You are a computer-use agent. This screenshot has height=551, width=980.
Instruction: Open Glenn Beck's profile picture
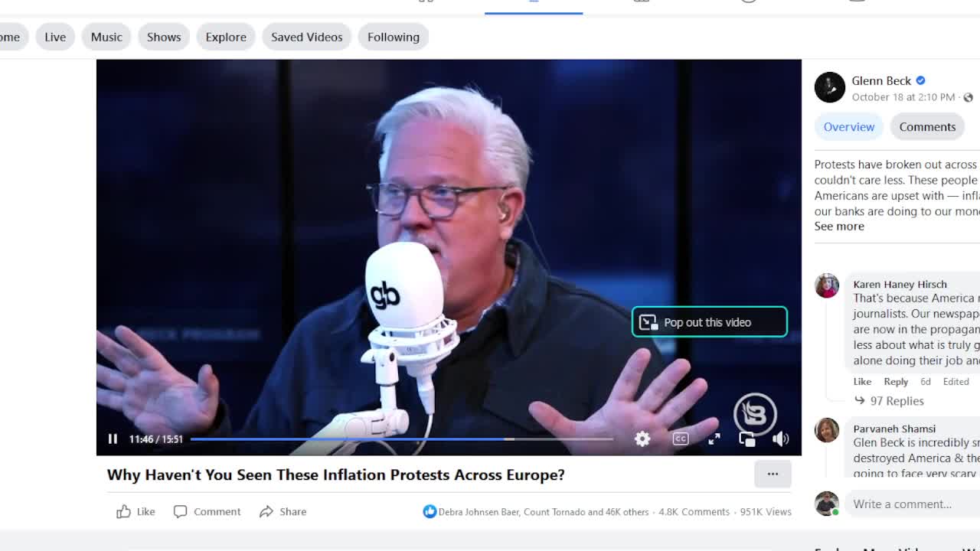(830, 87)
